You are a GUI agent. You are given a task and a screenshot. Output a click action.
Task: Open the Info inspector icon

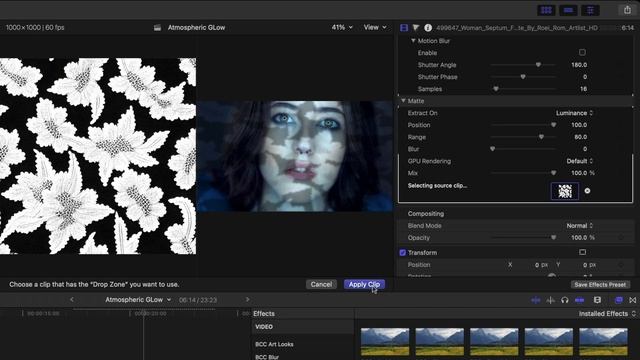[x=428, y=28]
